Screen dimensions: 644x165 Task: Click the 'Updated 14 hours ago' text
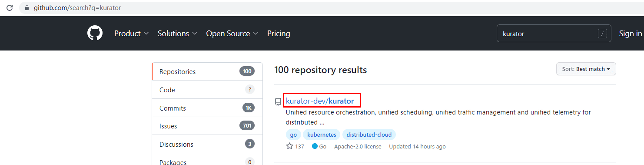(x=417, y=147)
